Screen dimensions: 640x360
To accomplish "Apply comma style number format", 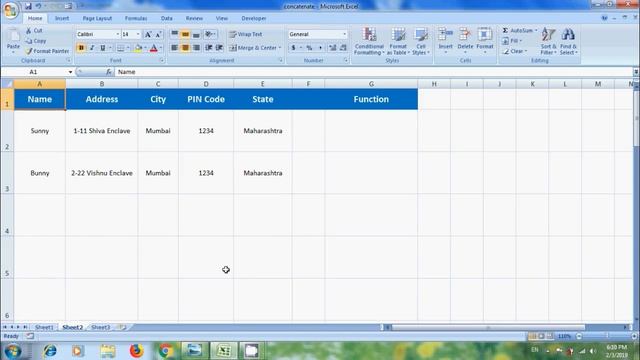I will pyautogui.click(x=320, y=48).
